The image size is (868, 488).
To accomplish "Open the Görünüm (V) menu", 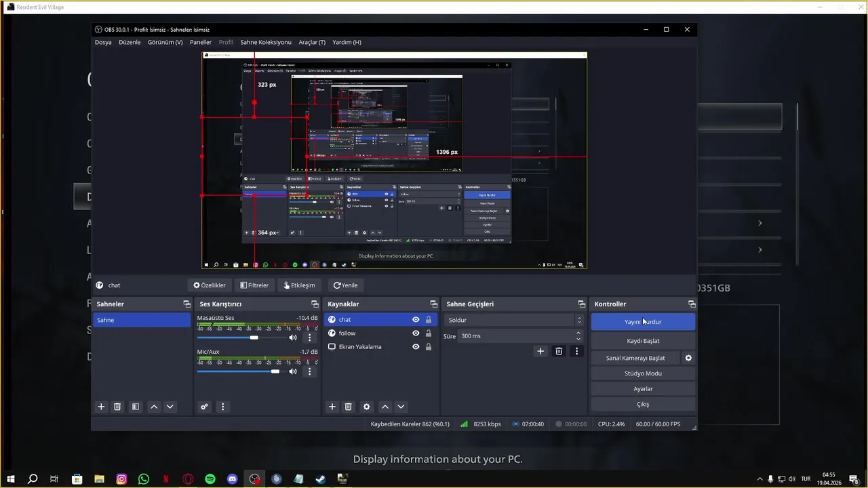I will [165, 42].
